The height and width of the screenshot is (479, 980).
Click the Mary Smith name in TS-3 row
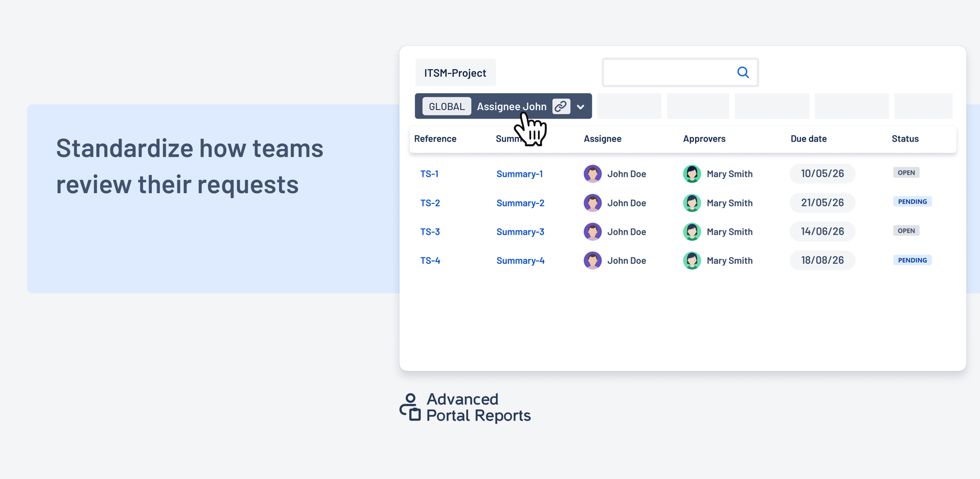[729, 232]
